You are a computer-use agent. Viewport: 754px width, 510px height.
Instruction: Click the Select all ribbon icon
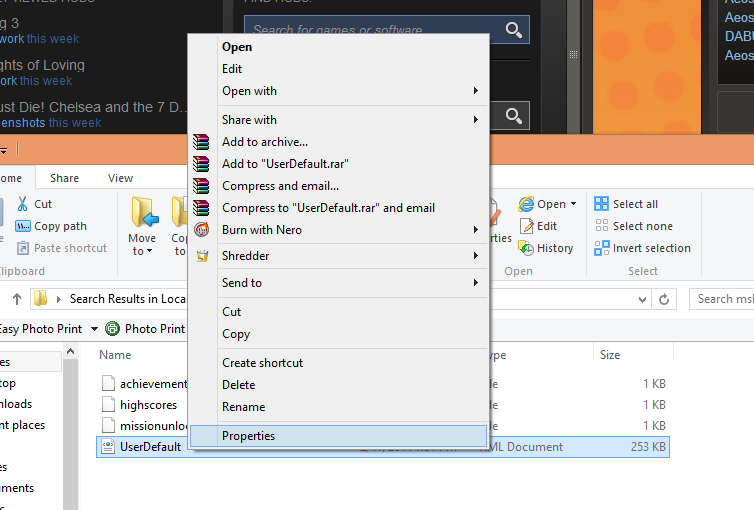point(601,204)
